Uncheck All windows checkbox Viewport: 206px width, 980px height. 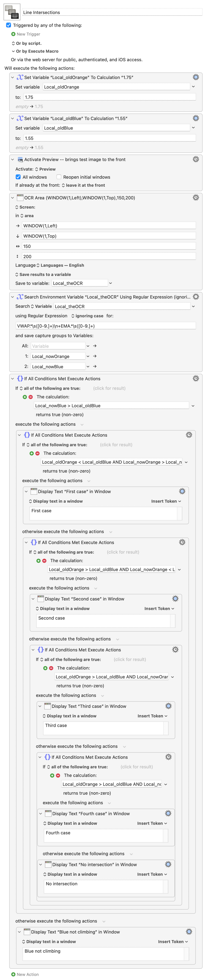(x=18, y=177)
